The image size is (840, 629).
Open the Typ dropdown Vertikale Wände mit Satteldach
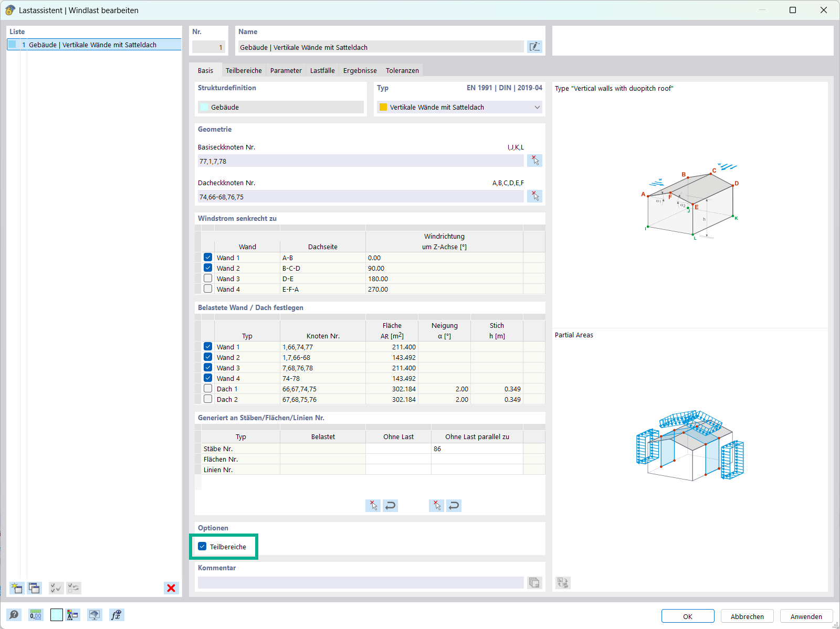tap(459, 107)
